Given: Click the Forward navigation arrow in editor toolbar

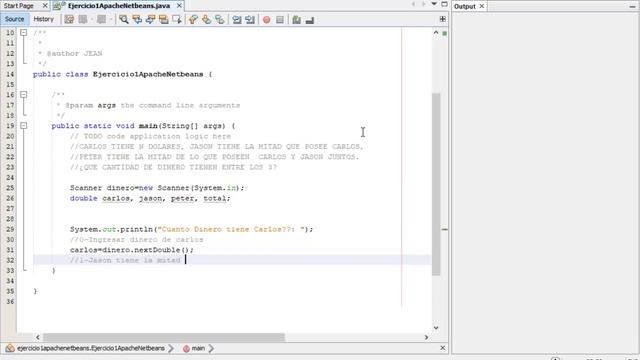Looking at the screenshot, I should click(x=101, y=19).
